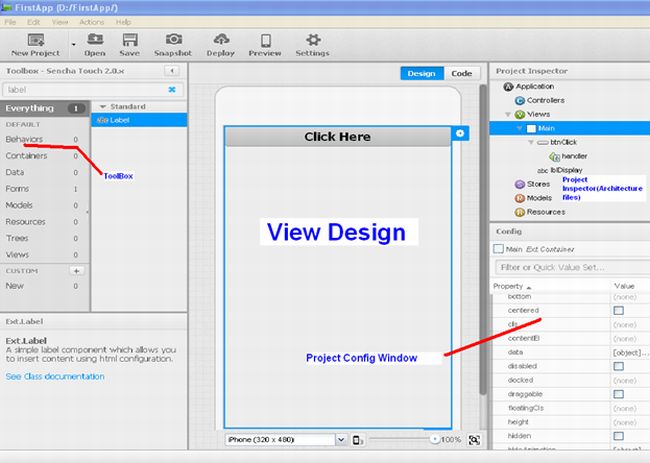Select the New custom toolbox category

[45, 286]
